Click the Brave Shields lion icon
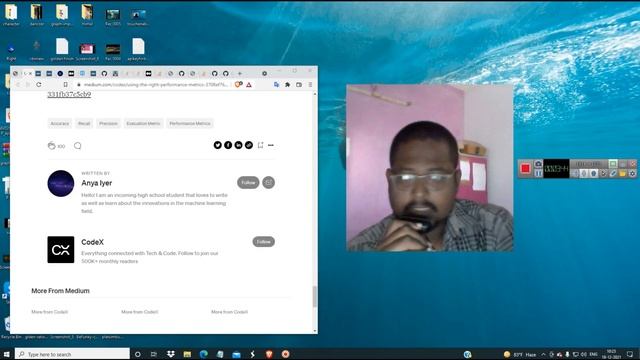The width and height of the screenshot is (640, 360). [x=238, y=84]
